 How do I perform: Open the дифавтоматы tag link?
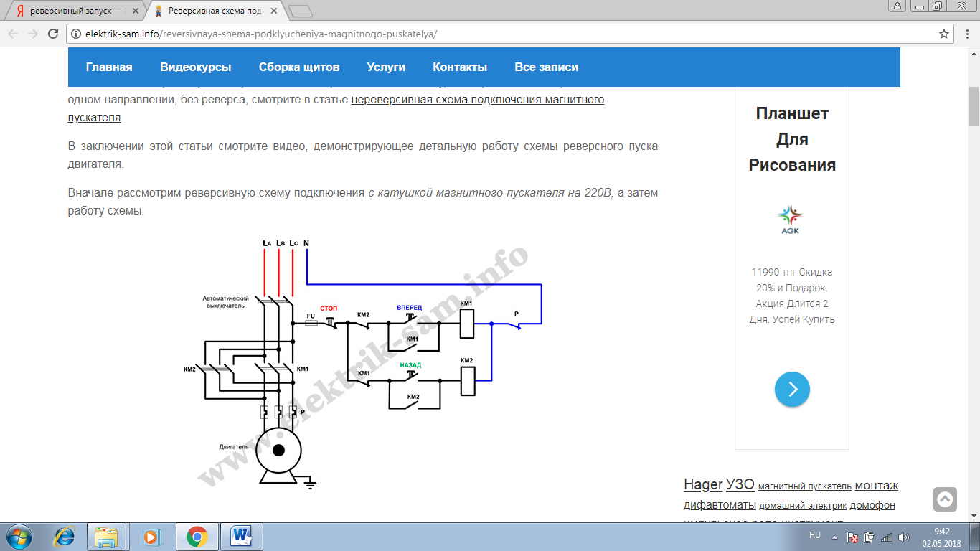[x=720, y=505]
